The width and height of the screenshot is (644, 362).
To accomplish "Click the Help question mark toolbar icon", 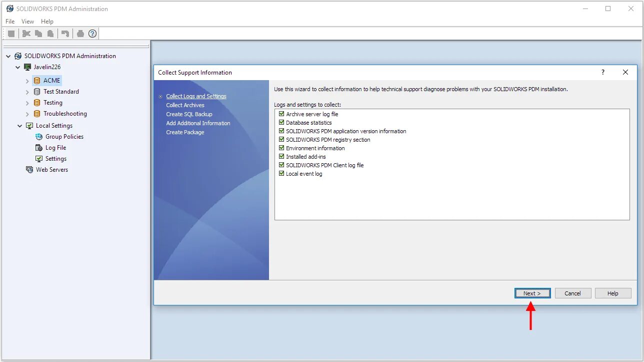I will 92,34.
